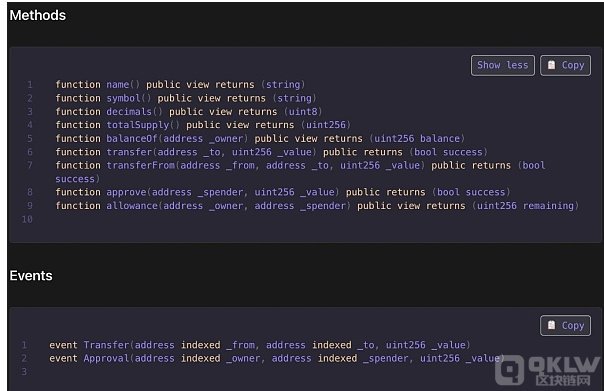Collapse the Methods code with Show less
The width and height of the screenshot is (604, 391).
(502, 65)
